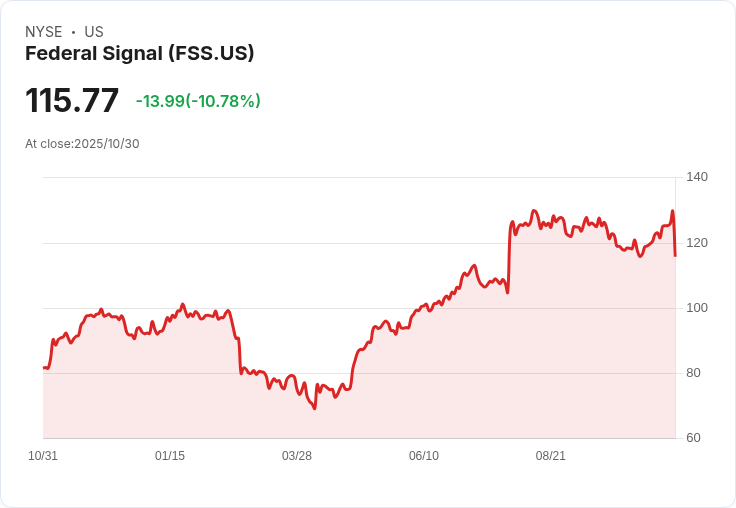Select the 01/15 date on the x-axis
The height and width of the screenshot is (508, 736).
click(x=170, y=456)
